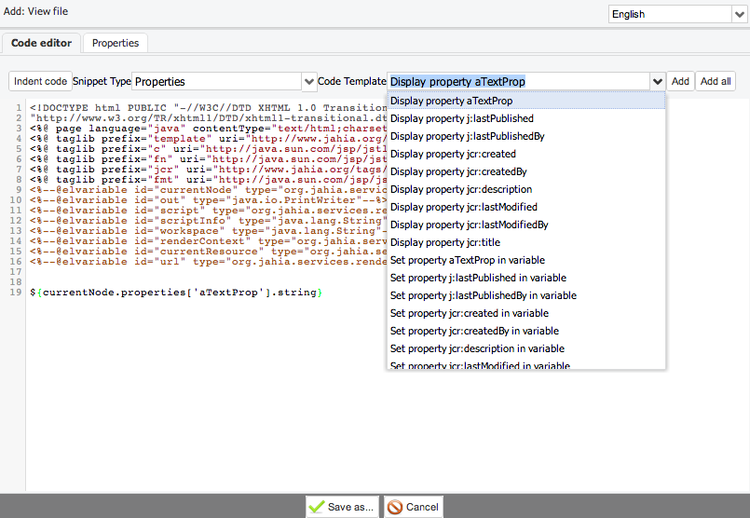This screenshot has height=518, width=750.
Task: Select Display property j:lastPublished option
Action: 526,119
